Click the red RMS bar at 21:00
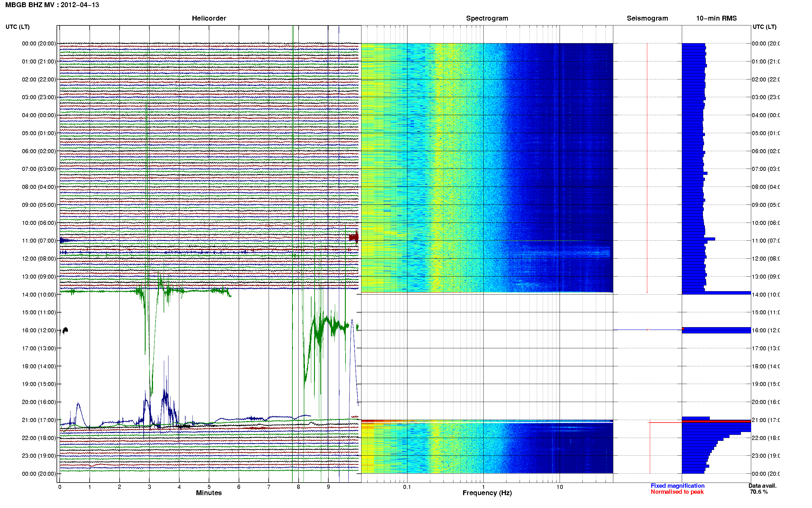Viewport: 812px width, 508px height. click(716, 421)
